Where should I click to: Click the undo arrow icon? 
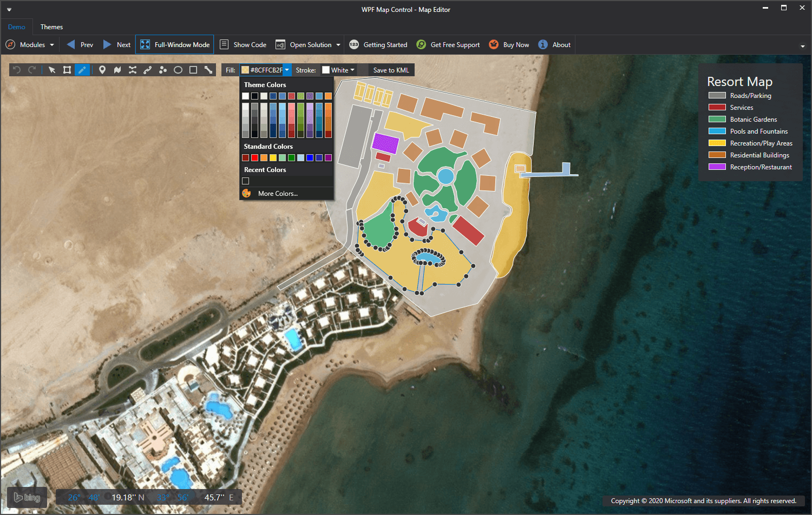point(17,70)
